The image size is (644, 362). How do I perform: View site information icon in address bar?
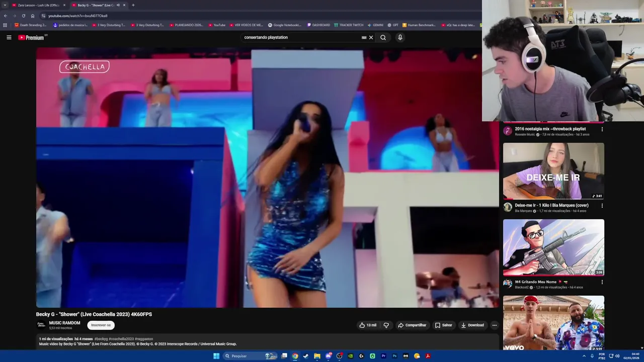point(43,16)
